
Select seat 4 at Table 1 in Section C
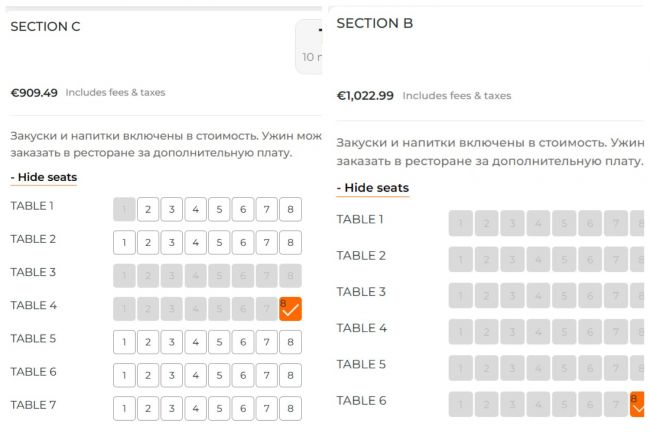195,210
